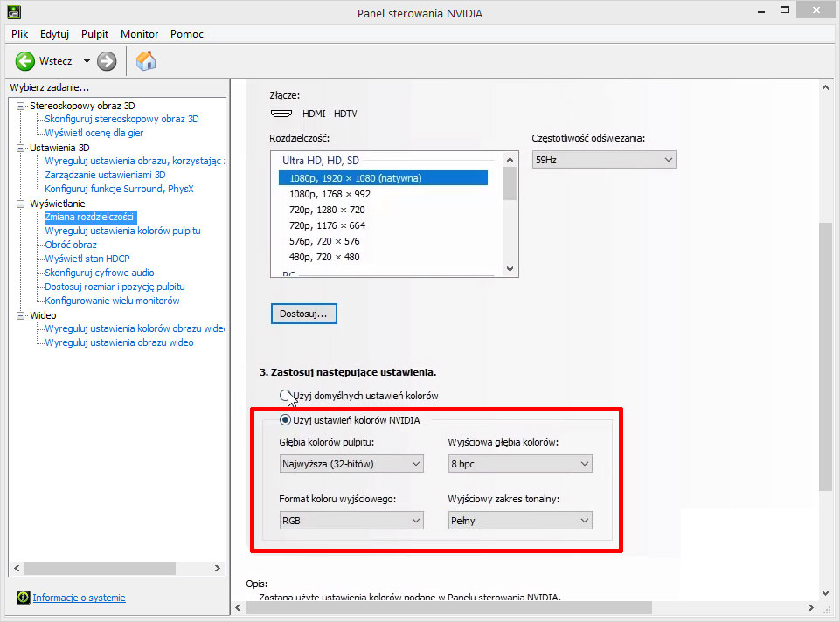Click the task tree scroll-right arrow
This screenshot has height=622, width=840.
[x=217, y=568]
